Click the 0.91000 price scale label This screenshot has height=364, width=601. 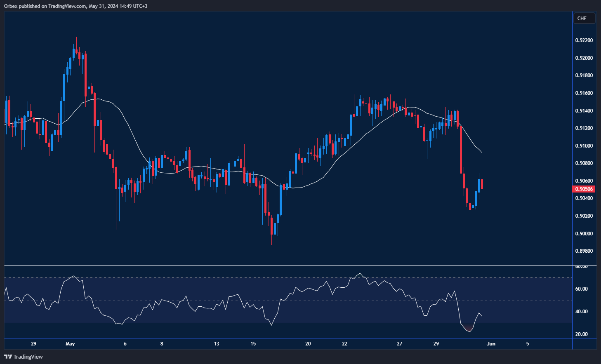pos(584,146)
